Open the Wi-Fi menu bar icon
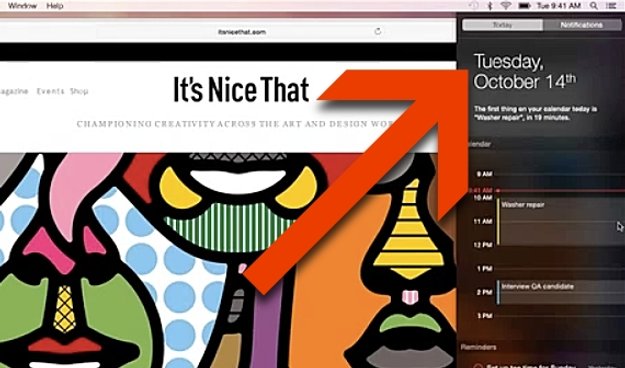The height and width of the screenshot is (368, 625). click(x=506, y=6)
